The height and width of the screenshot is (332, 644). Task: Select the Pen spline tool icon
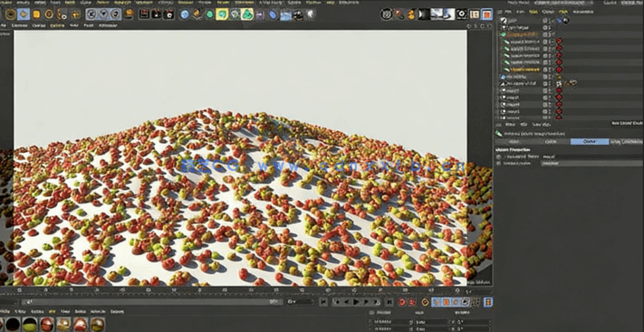(x=197, y=14)
